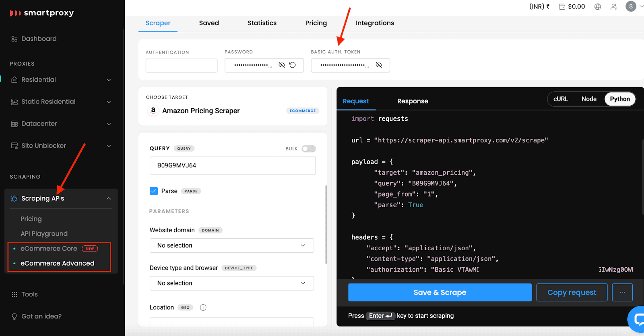This screenshot has height=336, width=644.
Task: Collapse the Scraping APIs chevron
Action: point(109,198)
